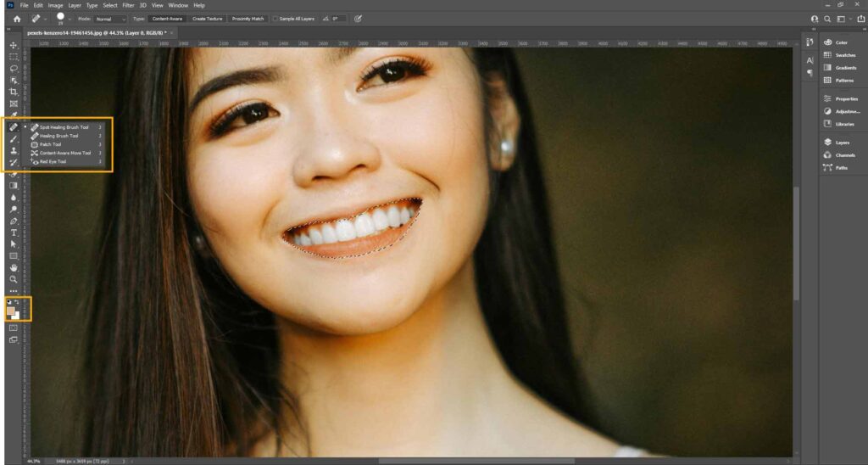Image resolution: width=868 pixels, height=465 pixels.
Task: Open the tool preset picker arrow
Action: pos(46,20)
